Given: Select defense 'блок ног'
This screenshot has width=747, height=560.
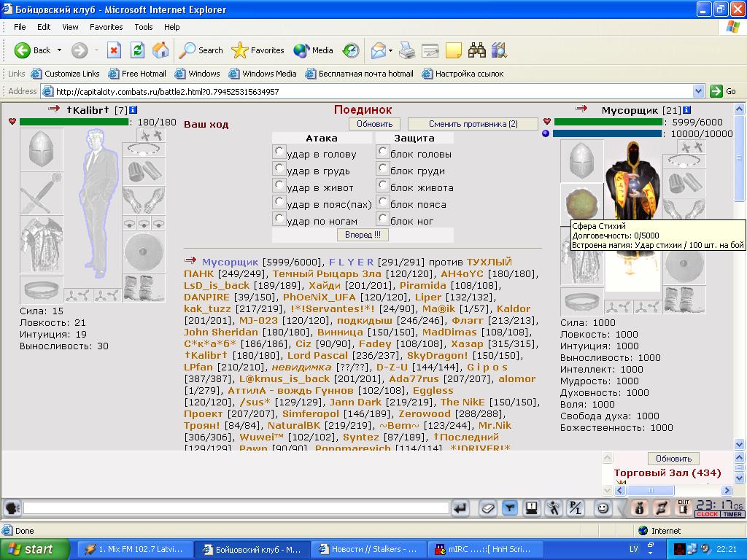Looking at the screenshot, I should (382, 219).
